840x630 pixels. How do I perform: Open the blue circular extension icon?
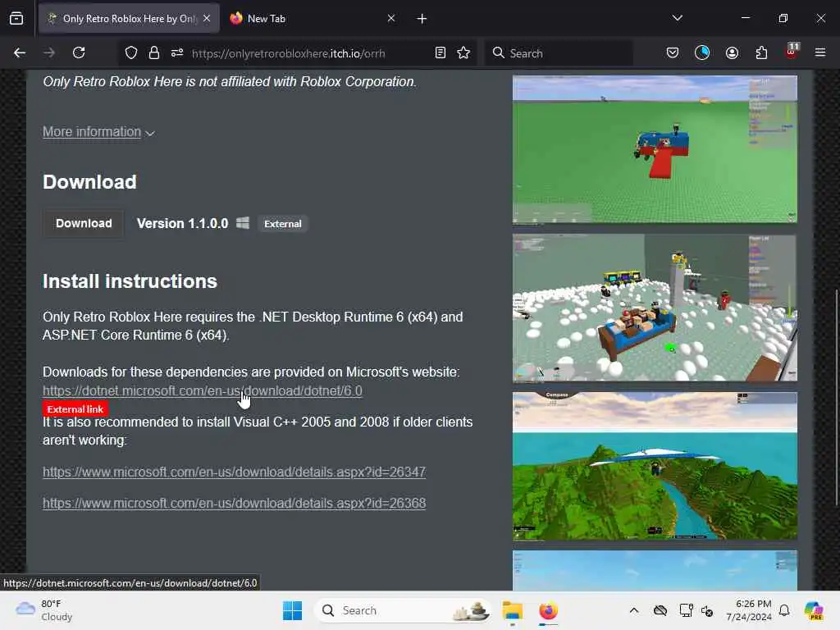[702, 52]
